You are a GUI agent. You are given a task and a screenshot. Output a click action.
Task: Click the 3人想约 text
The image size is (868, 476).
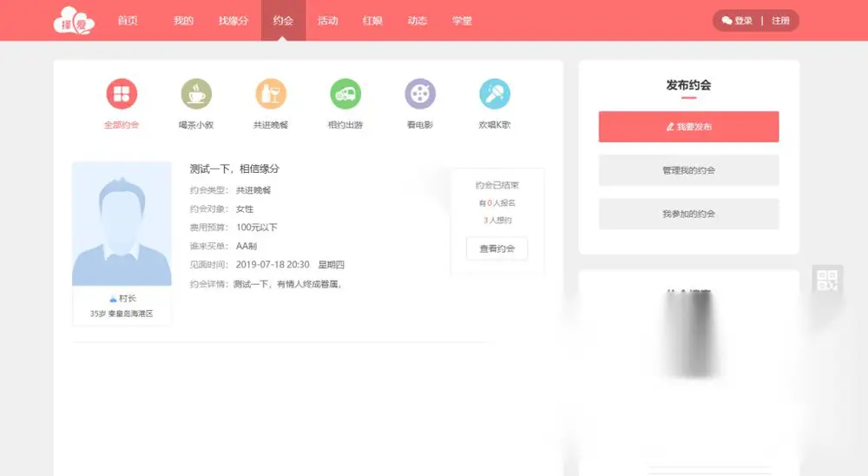click(x=497, y=220)
